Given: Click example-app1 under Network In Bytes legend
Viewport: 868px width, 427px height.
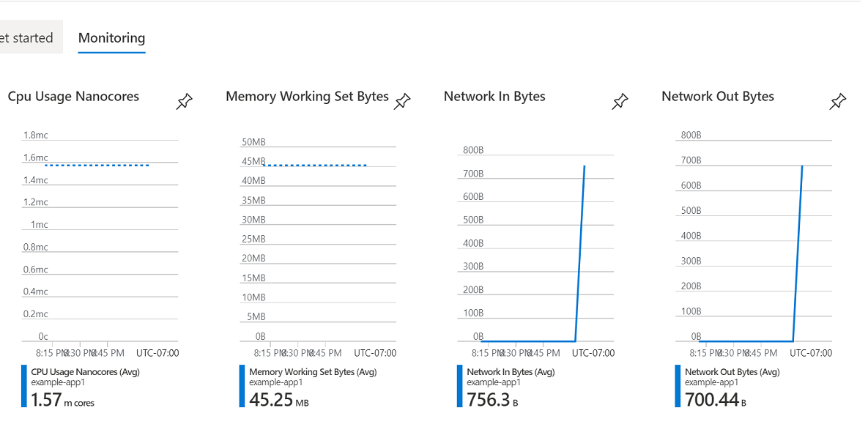Looking at the screenshot, I should 490,382.
